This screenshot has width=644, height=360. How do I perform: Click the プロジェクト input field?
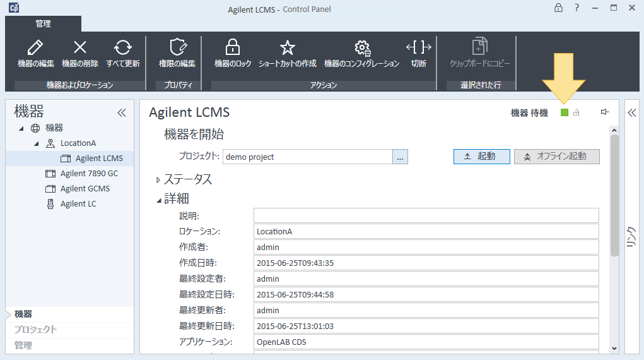[x=308, y=157]
